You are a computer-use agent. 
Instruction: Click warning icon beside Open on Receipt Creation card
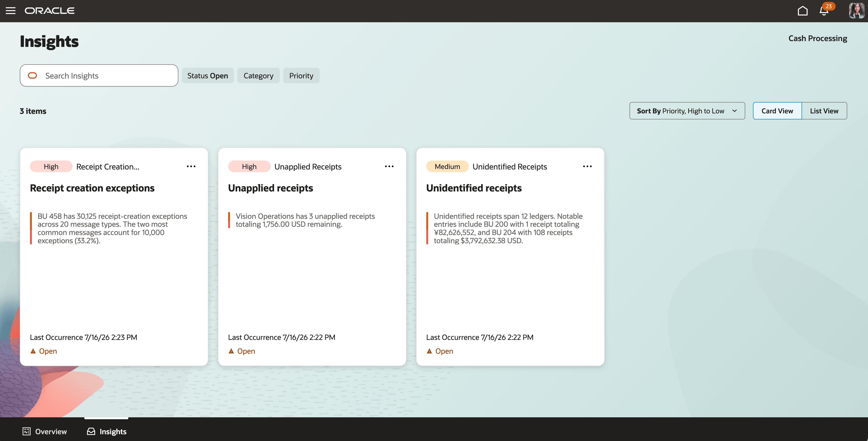coord(33,351)
